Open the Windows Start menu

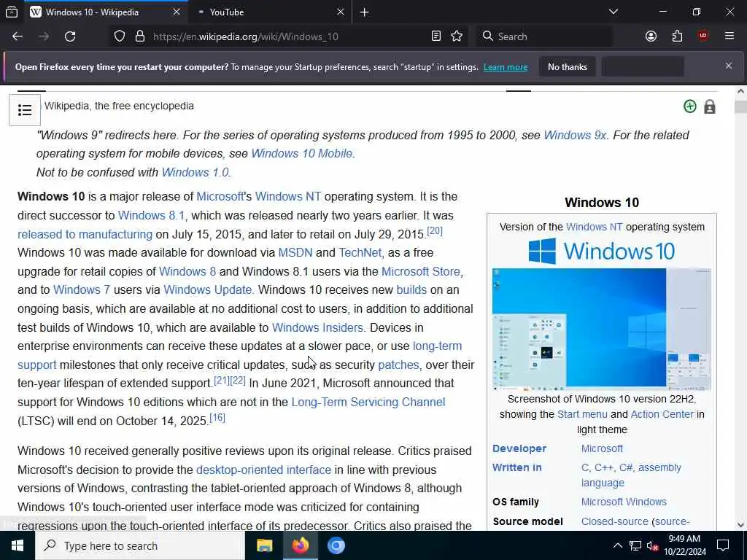tap(18, 545)
